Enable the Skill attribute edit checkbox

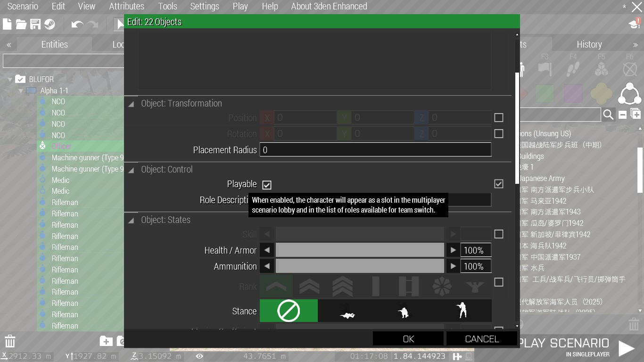point(498,234)
